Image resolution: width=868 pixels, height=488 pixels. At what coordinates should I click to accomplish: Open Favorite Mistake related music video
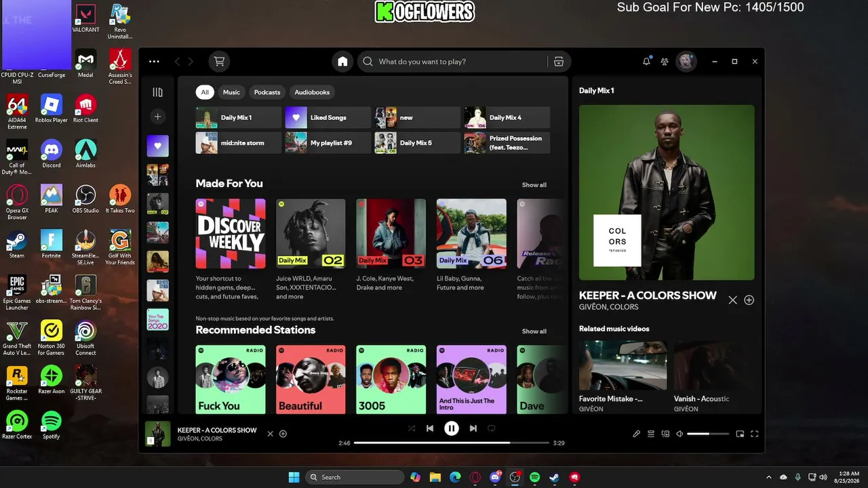(623, 376)
